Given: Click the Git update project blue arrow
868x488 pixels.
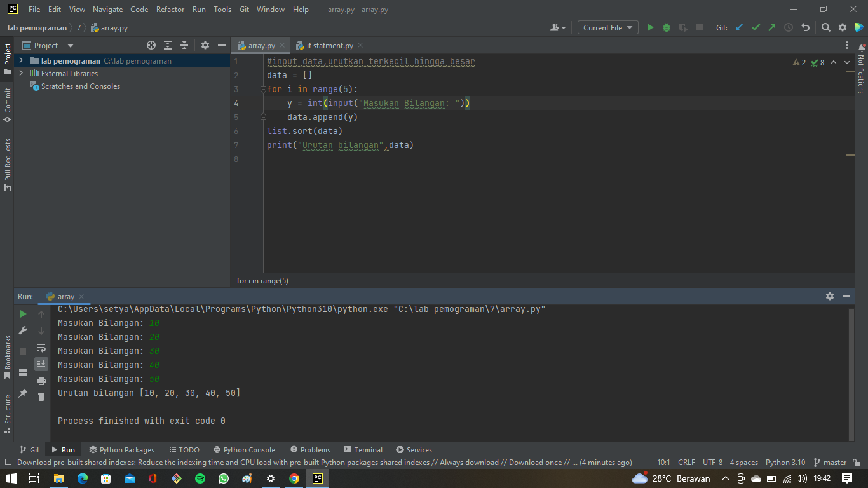Looking at the screenshot, I should [739, 27].
